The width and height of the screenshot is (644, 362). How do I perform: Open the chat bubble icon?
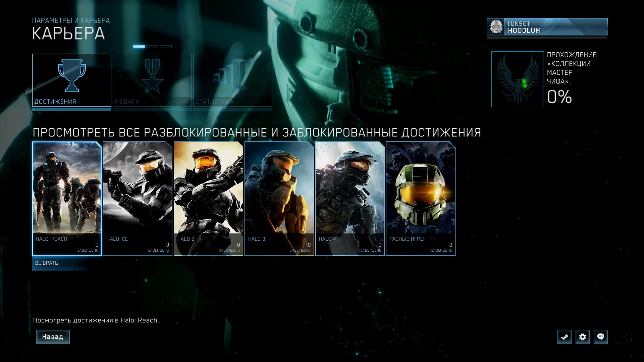pyautogui.click(x=601, y=337)
